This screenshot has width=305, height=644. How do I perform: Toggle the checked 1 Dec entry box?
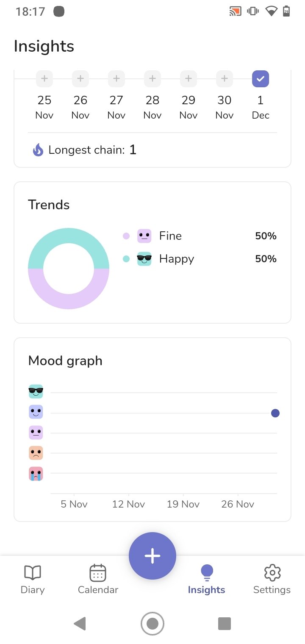[x=261, y=79]
